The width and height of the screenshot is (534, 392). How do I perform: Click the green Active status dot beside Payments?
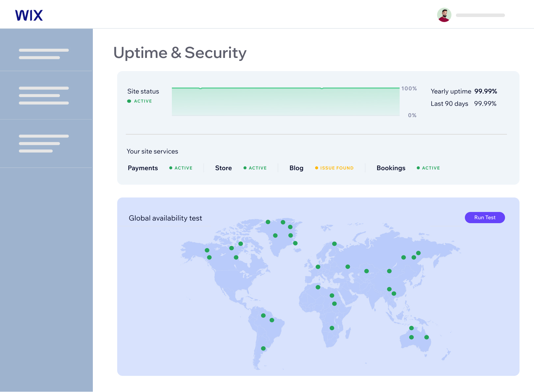[171, 168]
